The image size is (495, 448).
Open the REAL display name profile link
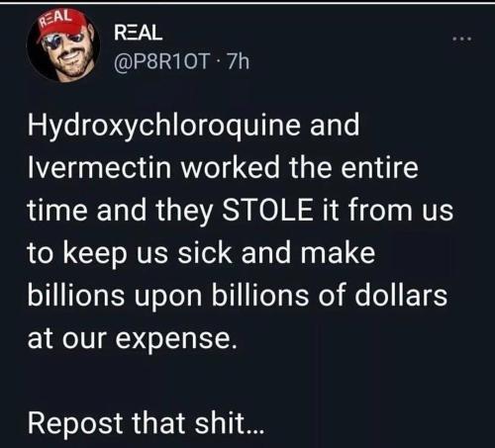click(x=138, y=33)
